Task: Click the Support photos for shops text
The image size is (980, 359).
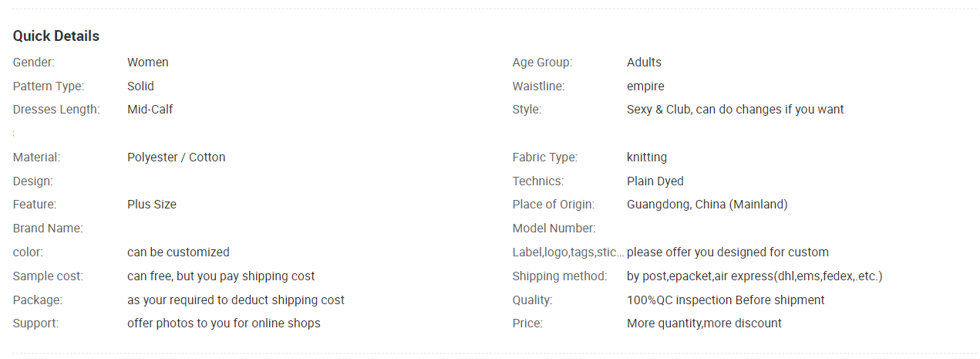Action: pyautogui.click(x=224, y=323)
